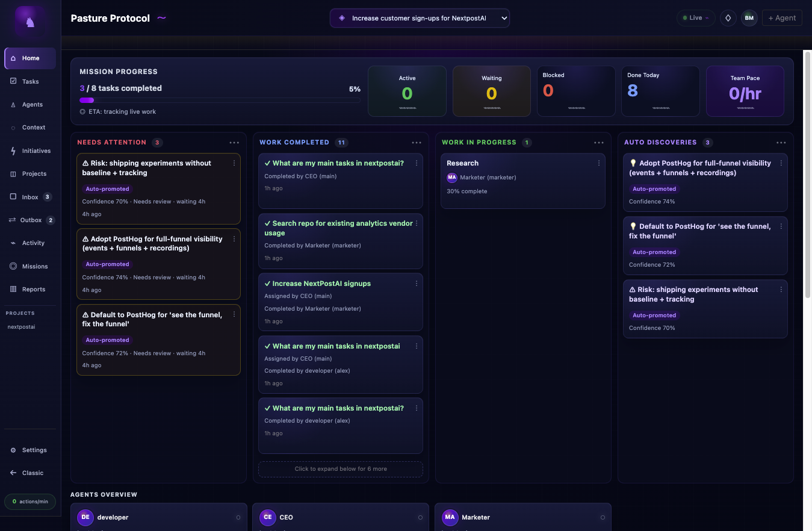This screenshot has height=531, width=812.
Task: Toggle Marketer agent status circle
Action: 603,518
